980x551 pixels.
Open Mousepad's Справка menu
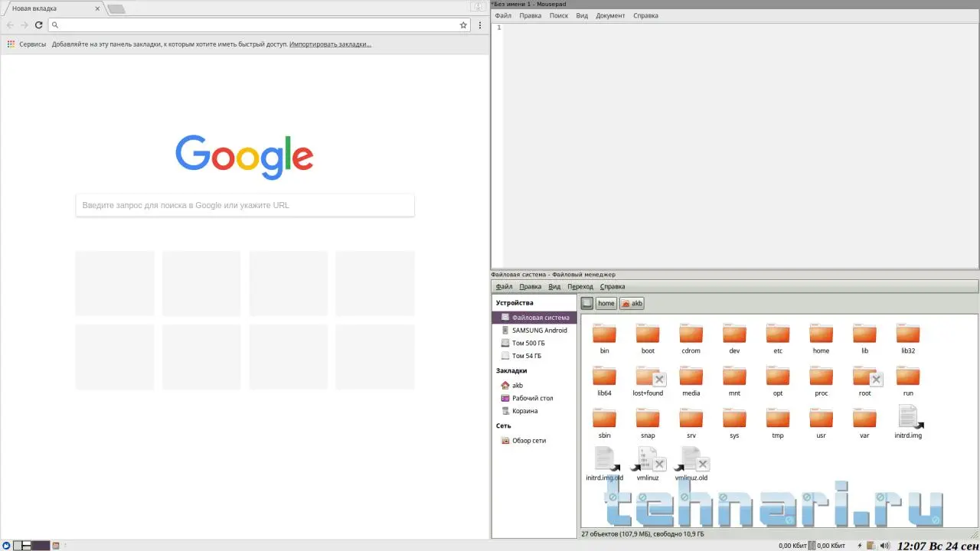coord(645,15)
